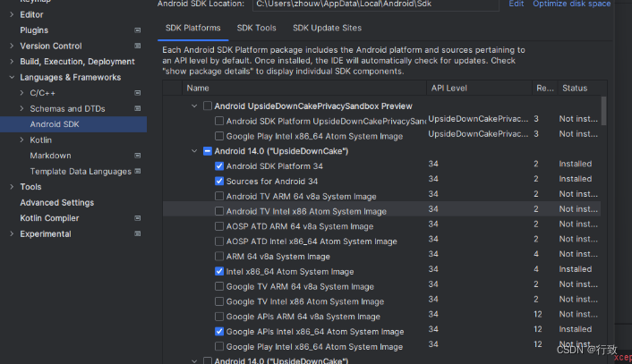Sort by API Level column header
This screenshot has width=632, height=364.
click(479, 88)
